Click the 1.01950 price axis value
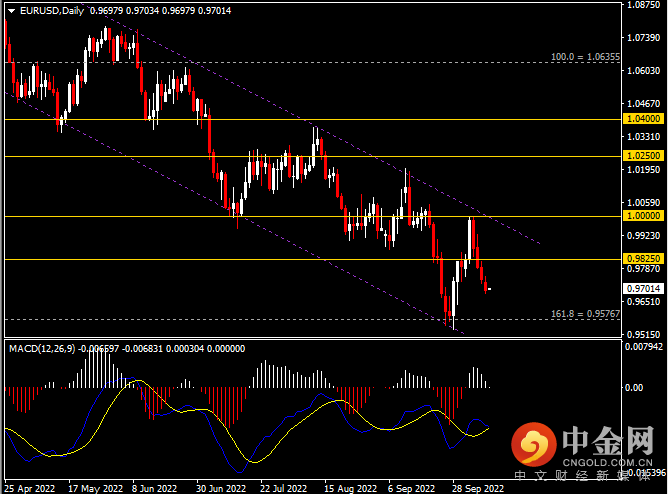 click(x=643, y=169)
